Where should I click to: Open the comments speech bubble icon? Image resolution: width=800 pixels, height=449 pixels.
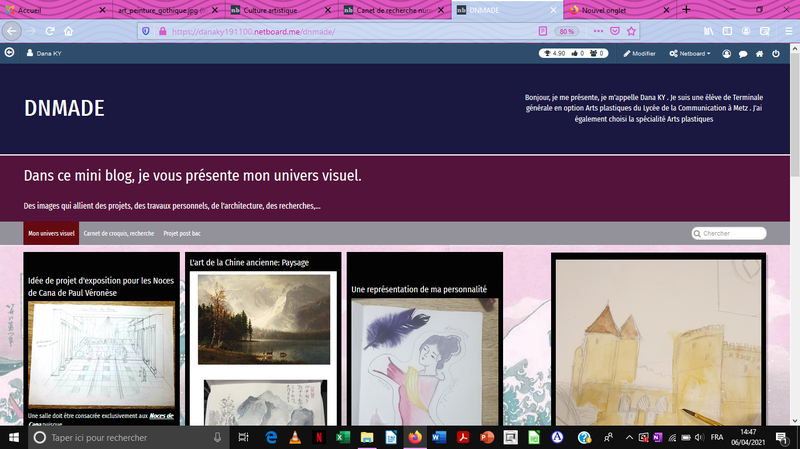pyautogui.click(x=743, y=53)
